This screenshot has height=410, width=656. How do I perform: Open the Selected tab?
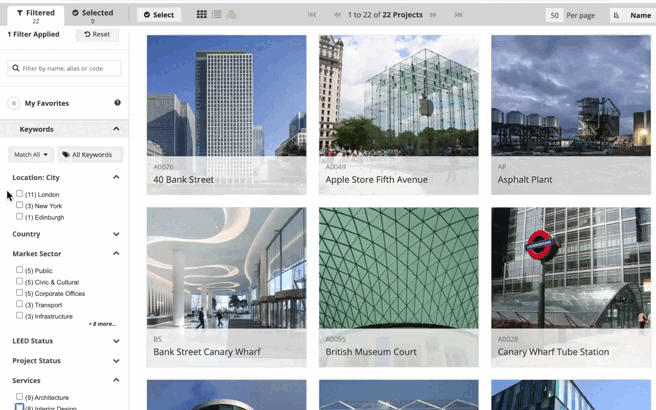tap(92, 15)
